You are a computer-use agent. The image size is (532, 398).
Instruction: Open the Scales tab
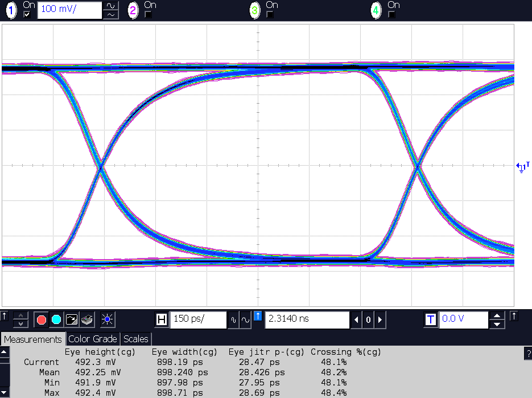click(136, 339)
